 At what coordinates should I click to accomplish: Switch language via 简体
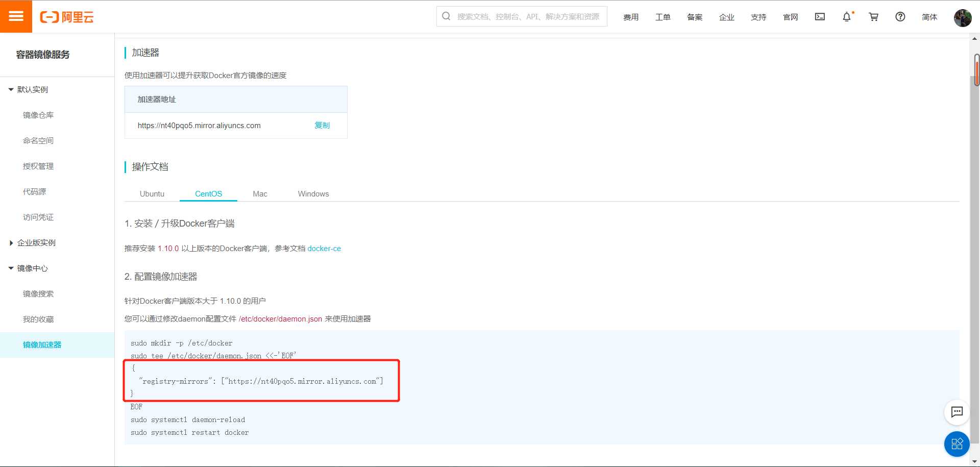pyautogui.click(x=929, y=17)
